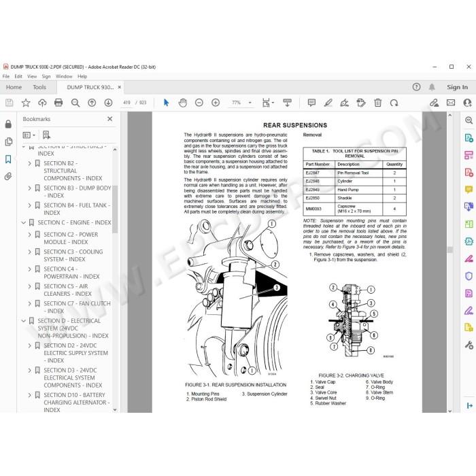The image size is (476, 476).
Task: Open Protect shield tool in right pane
Action: tap(469, 276)
